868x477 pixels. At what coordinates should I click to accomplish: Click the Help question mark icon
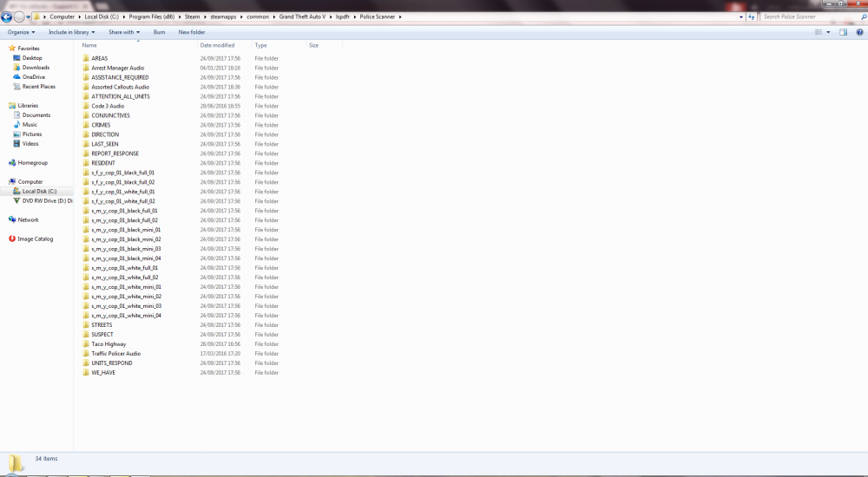click(x=859, y=32)
